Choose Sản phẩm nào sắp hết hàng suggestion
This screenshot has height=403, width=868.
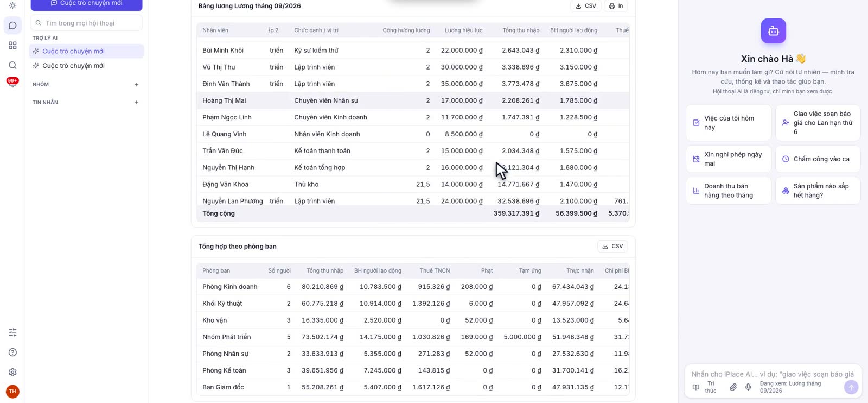coord(818,191)
